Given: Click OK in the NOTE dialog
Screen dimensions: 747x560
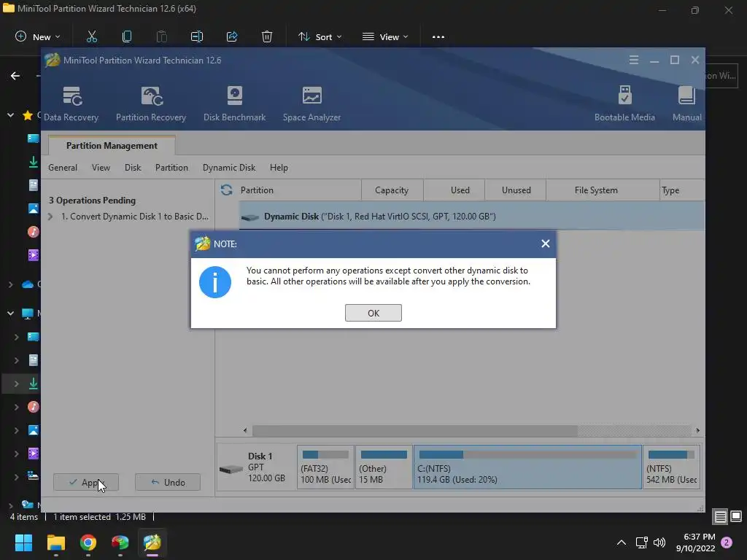Looking at the screenshot, I should pyautogui.click(x=373, y=313).
